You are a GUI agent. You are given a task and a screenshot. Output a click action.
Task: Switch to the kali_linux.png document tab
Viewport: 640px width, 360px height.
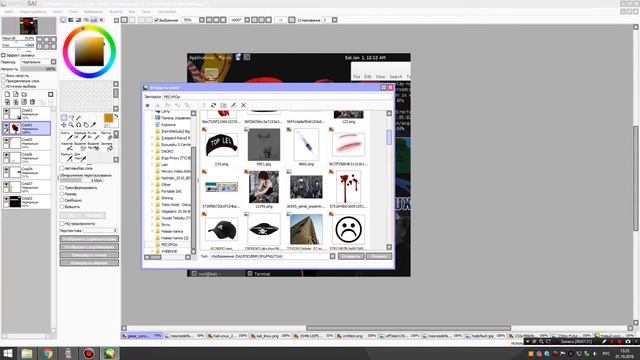(270, 336)
